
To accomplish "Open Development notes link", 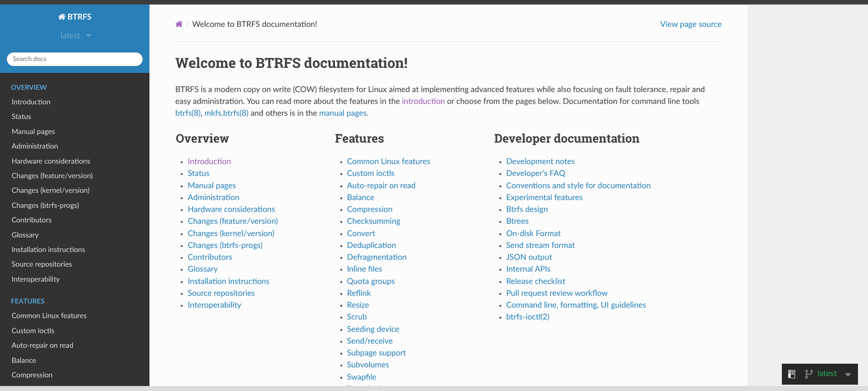I will point(540,162).
